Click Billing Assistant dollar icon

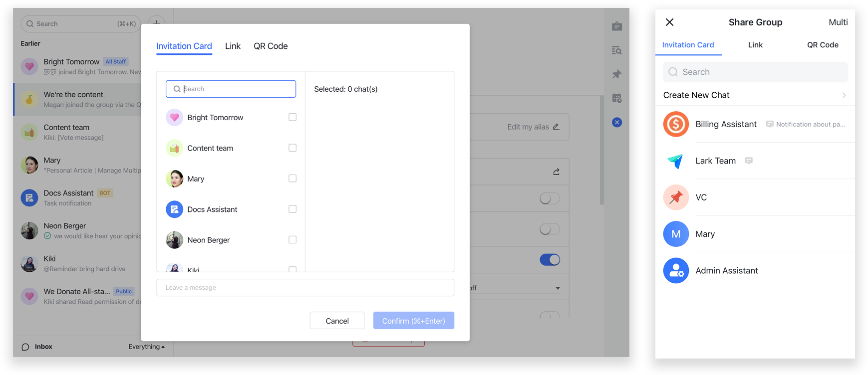click(x=676, y=124)
